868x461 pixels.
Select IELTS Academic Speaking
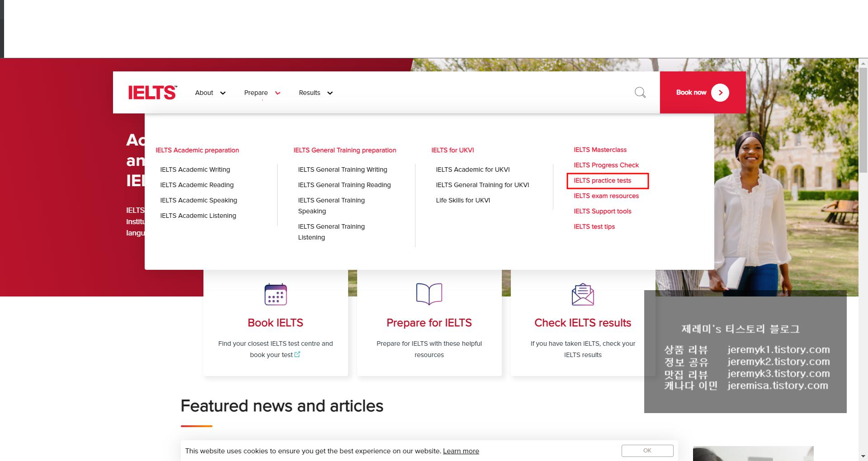[x=198, y=200]
